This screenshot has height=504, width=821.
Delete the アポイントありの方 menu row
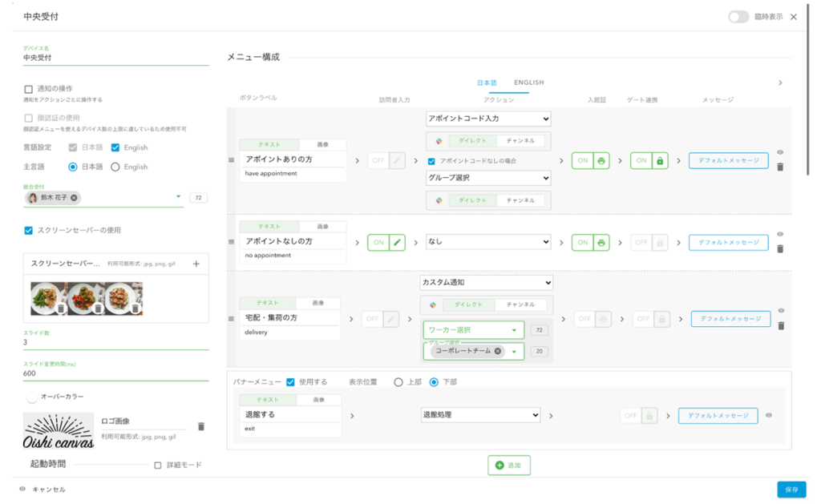point(781,167)
